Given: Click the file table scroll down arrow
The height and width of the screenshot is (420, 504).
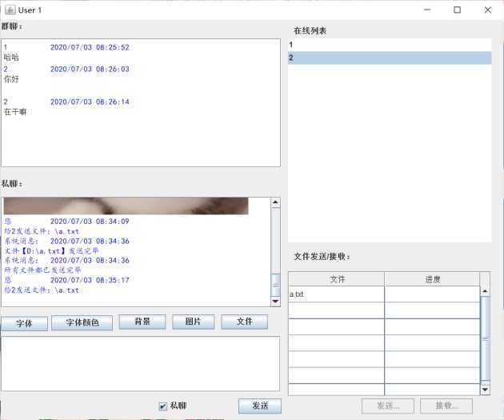Looking at the screenshot, I should tap(485, 390).
